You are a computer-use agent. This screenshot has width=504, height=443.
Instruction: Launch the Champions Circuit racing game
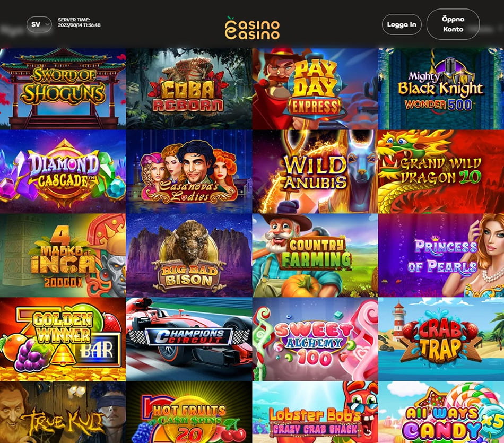pyautogui.click(x=189, y=339)
